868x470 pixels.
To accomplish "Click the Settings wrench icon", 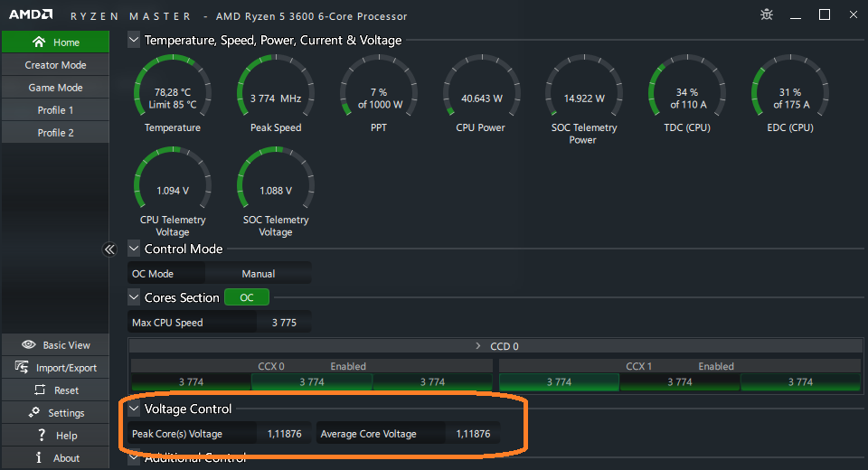I will pos(34,412).
